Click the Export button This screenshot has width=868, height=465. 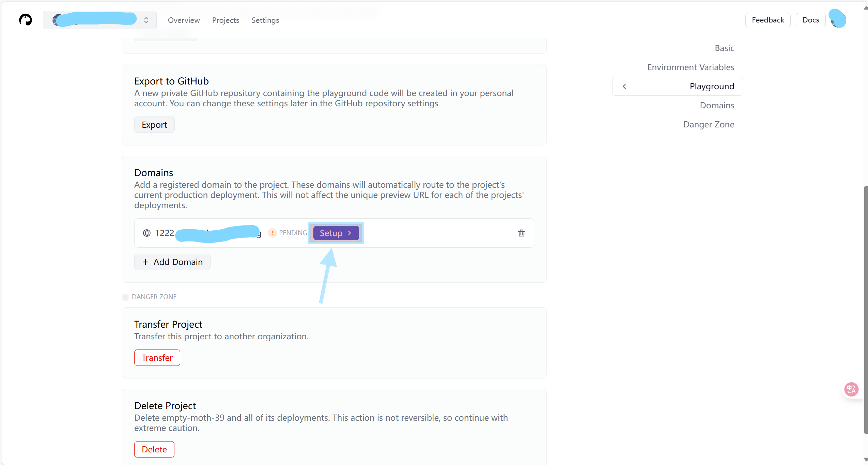point(154,125)
